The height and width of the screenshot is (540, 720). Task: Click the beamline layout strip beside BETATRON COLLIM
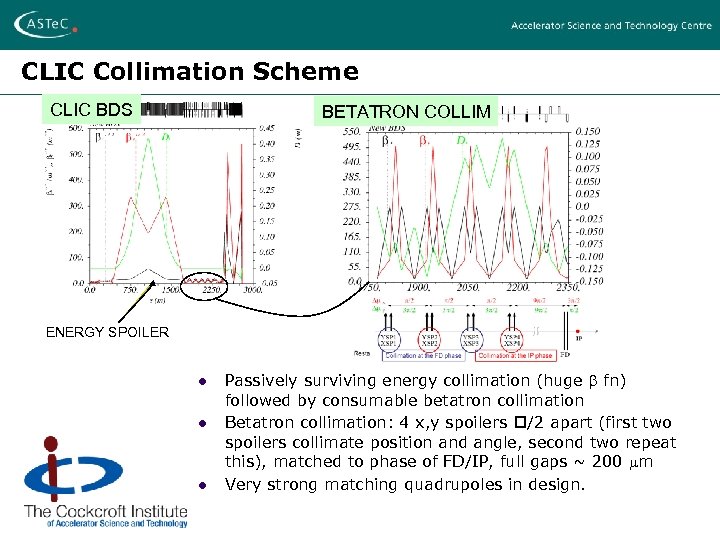pyautogui.click(x=535, y=113)
